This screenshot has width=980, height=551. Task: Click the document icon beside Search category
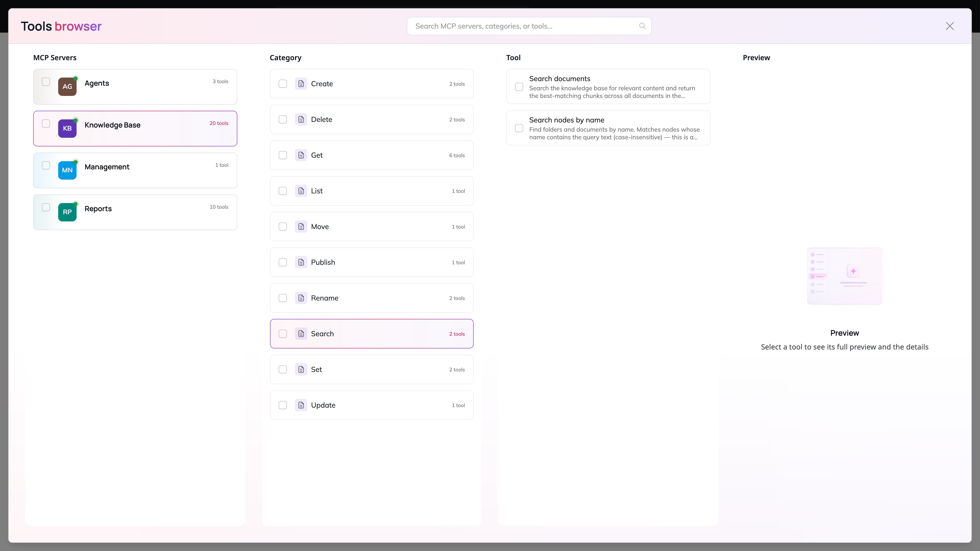click(x=301, y=334)
